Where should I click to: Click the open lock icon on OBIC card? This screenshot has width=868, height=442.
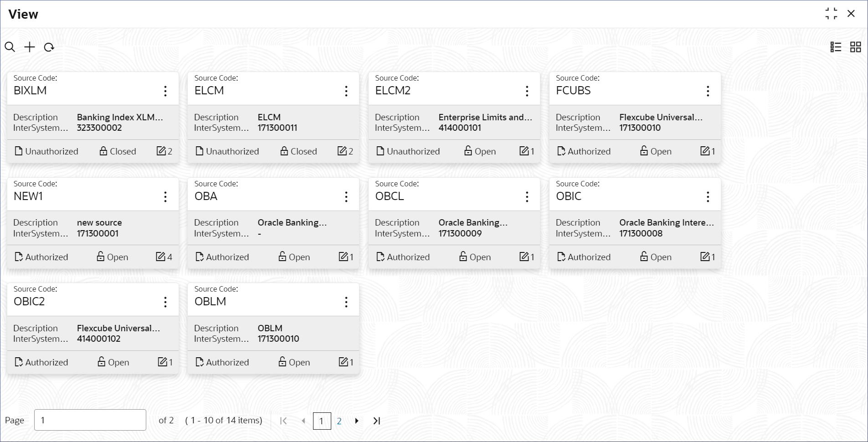(644, 256)
